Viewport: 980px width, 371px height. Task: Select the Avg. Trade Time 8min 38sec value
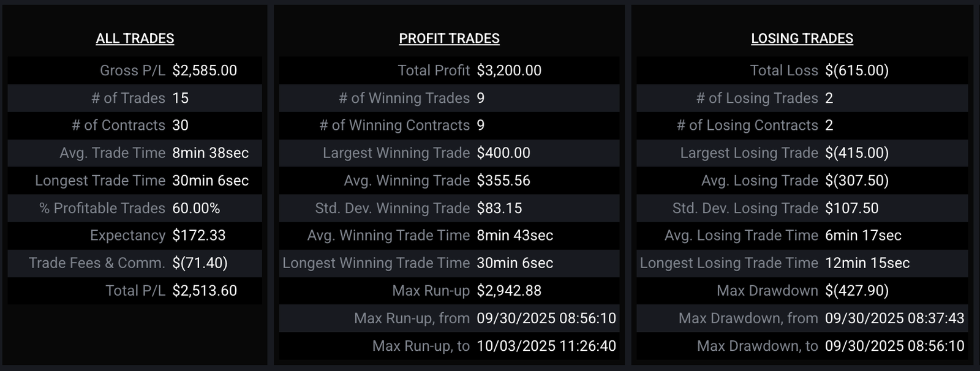[210, 153]
